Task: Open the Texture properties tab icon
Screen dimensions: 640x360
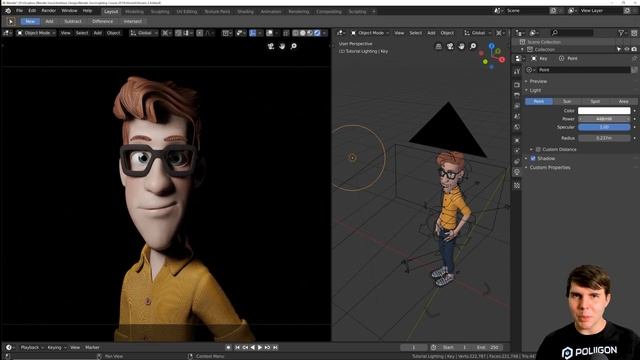Action: tap(517, 185)
